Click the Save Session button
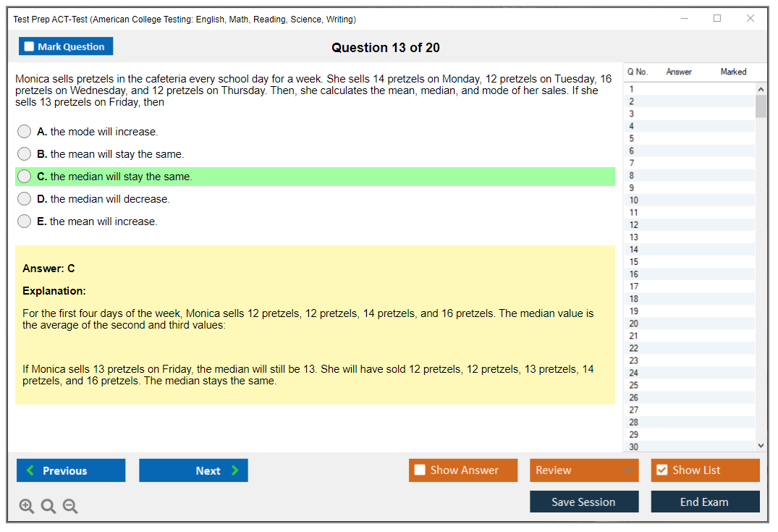This screenshot has width=778, height=532. (x=583, y=502)
